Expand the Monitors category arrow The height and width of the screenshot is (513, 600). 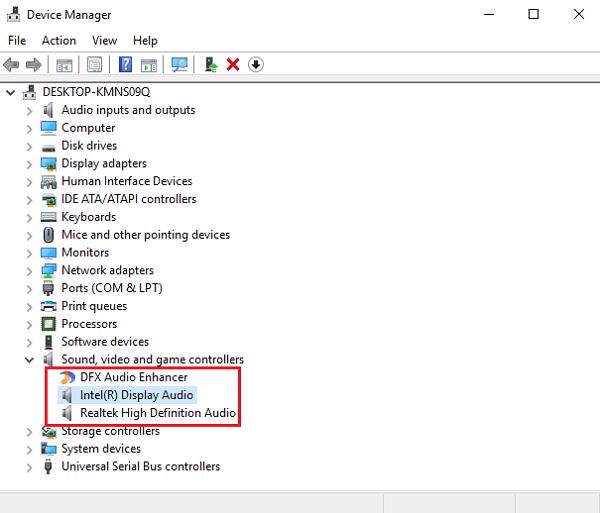click(x=29, y=253)
